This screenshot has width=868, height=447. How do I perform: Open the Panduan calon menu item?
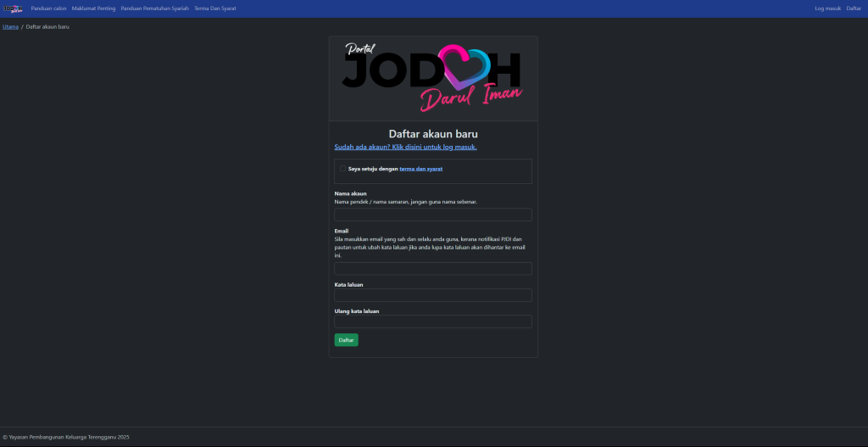[48, 8]
